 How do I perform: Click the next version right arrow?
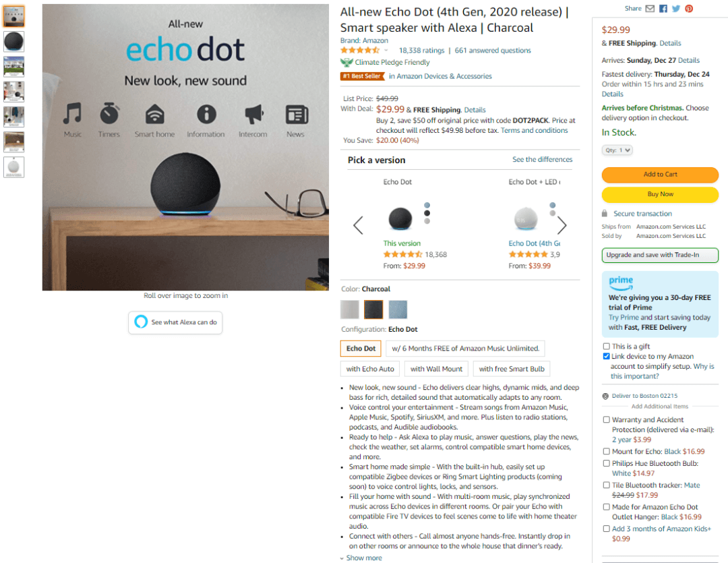tap(562, 225)
